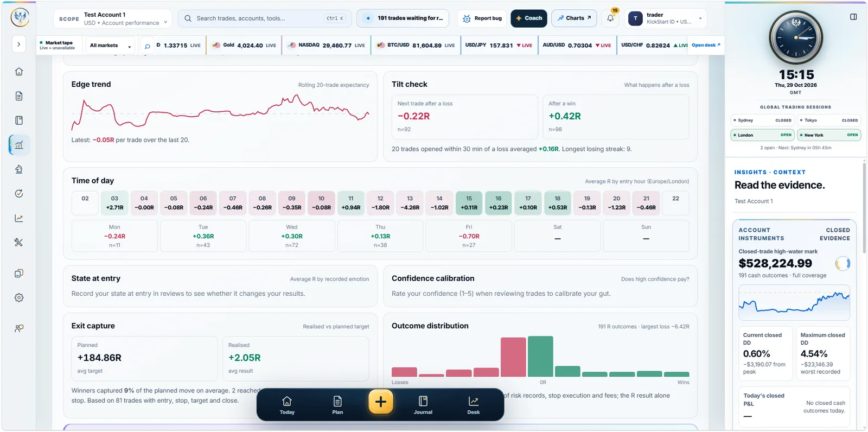The image size is (868, 432).
Task: Select the highlighted analytics chart sidebar icon
Action: tap(19, 145)
